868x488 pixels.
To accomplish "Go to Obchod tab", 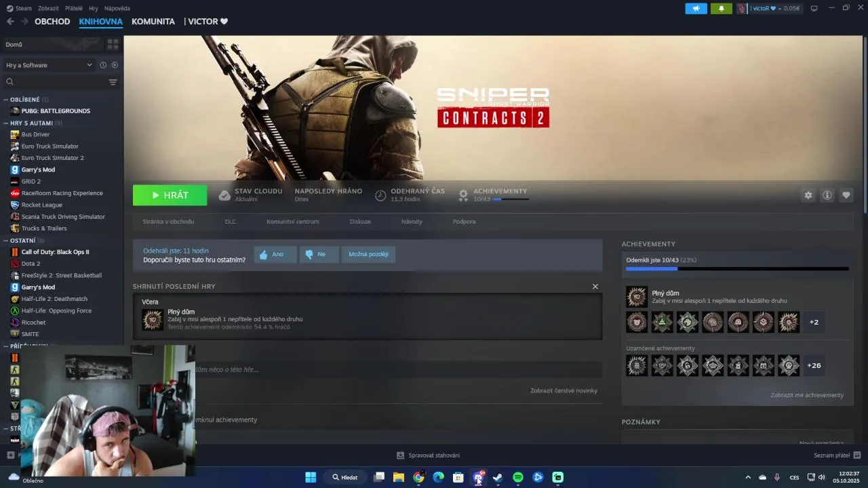I will pyautogui.click(x=52, y=22).
